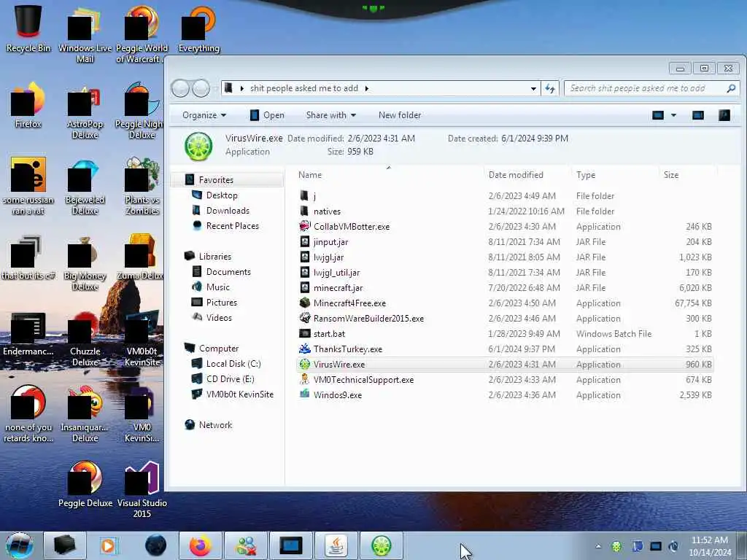Click the search box for this folder
747x560 pixels.
[x=651, y=88]
